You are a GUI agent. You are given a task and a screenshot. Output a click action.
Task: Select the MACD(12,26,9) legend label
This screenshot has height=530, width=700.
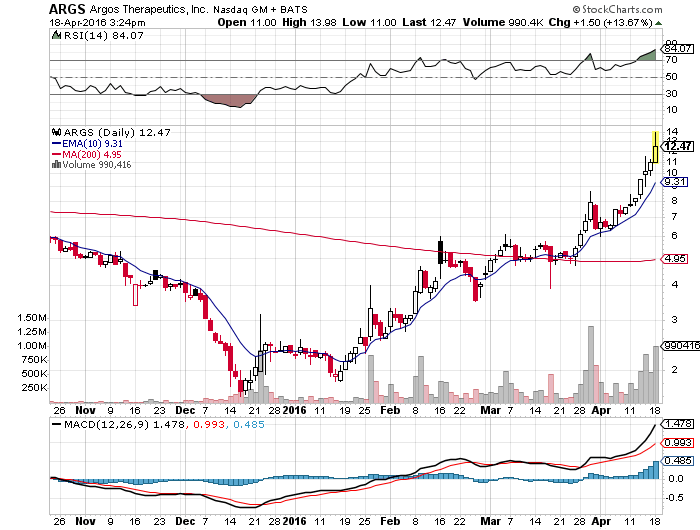point(106,424)
